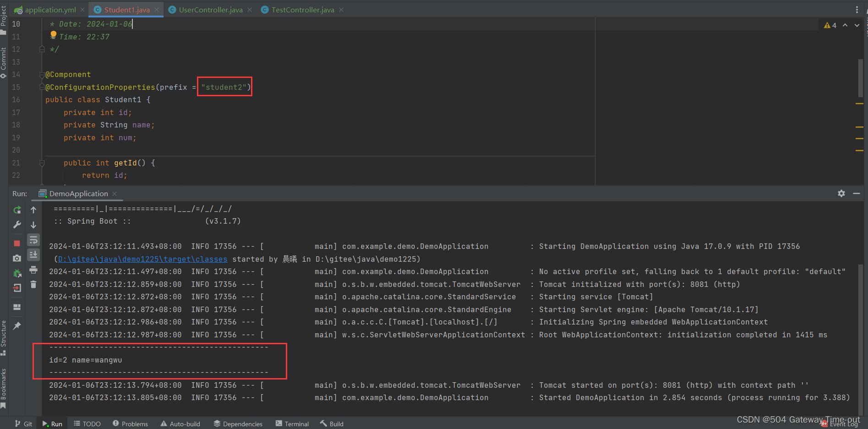Click line number 16 in the gutter
The width and height of the screenshot is (868, 429).
16,99
